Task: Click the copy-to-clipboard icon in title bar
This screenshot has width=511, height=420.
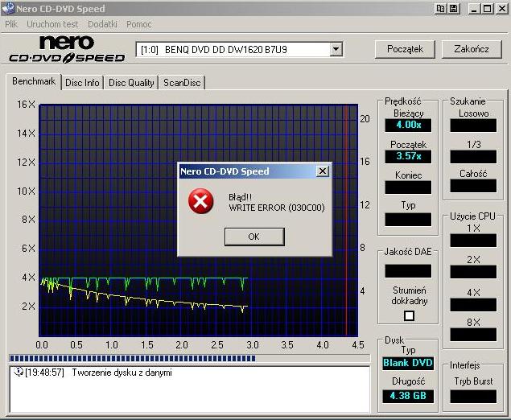Action: coord(440,9)
